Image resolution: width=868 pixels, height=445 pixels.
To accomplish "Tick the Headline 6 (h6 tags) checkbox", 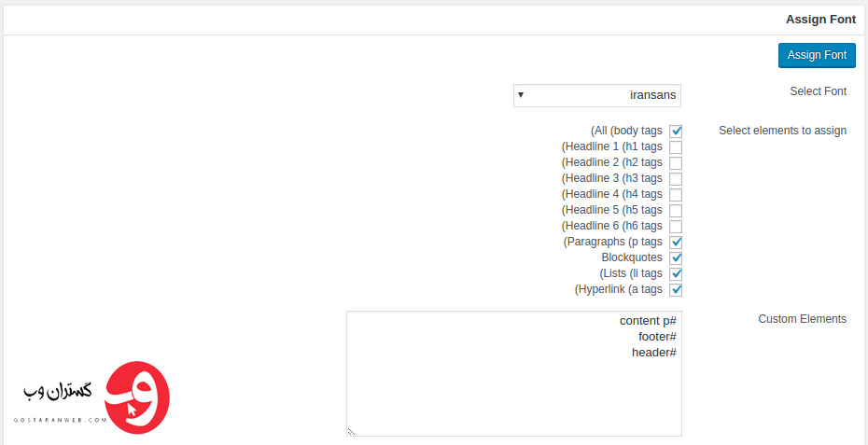I will [676, 226].
